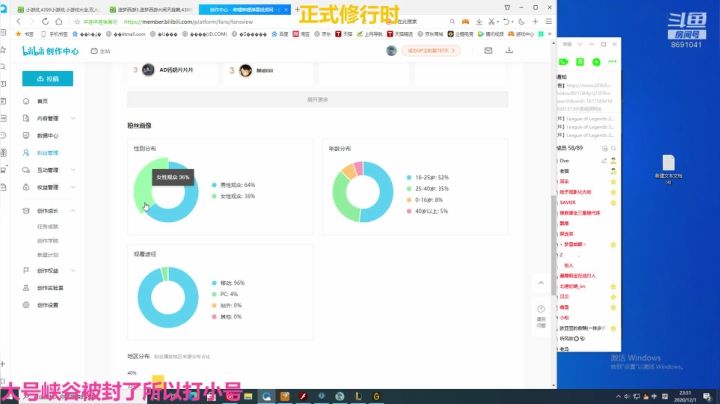Expand the 互动管理 chevron
The height and width of the screenshot is (404, 720).
(73, 170)
